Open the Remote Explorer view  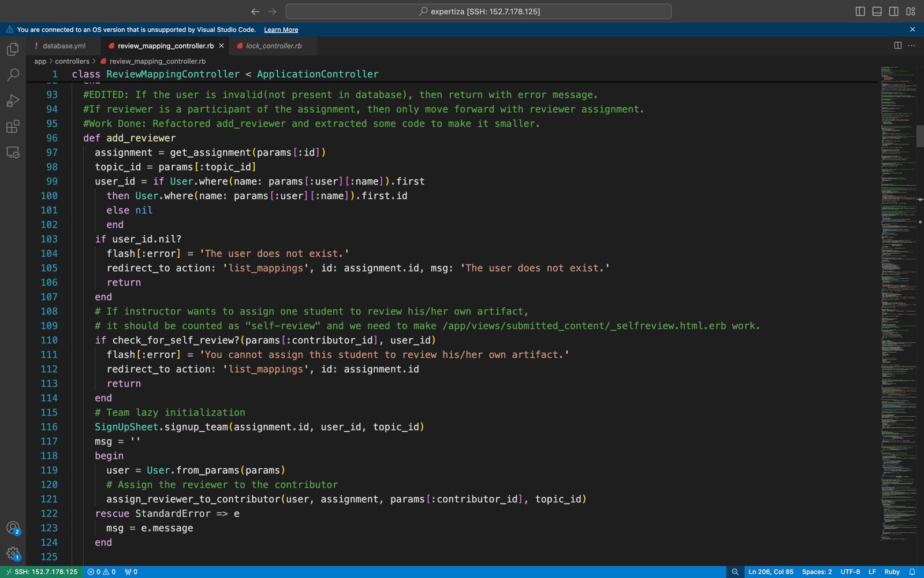click(x=13, y=153)
